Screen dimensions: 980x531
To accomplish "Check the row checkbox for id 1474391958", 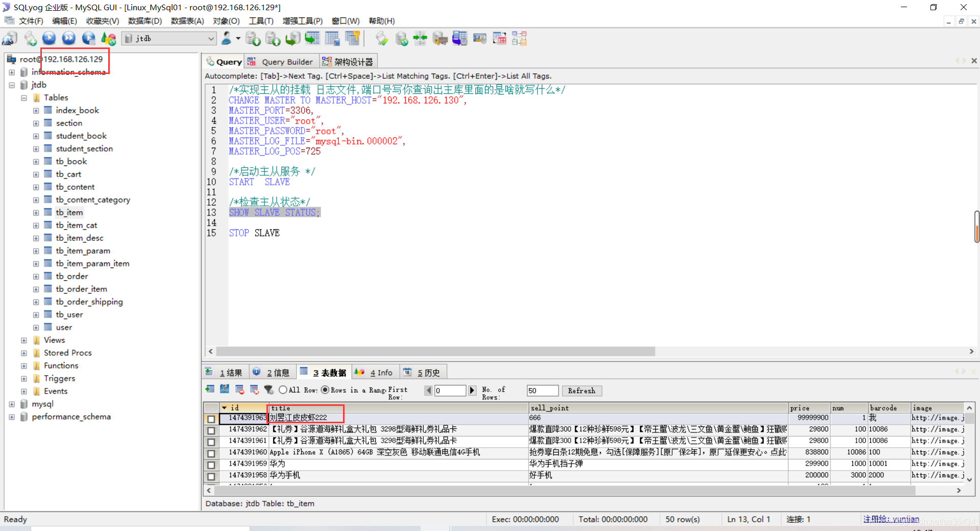I will 211,476.
